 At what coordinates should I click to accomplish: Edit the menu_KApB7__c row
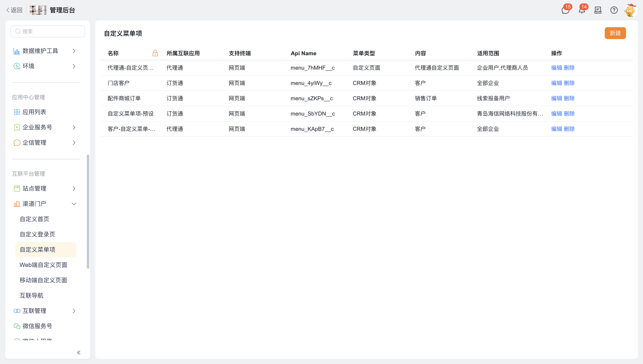556,129
